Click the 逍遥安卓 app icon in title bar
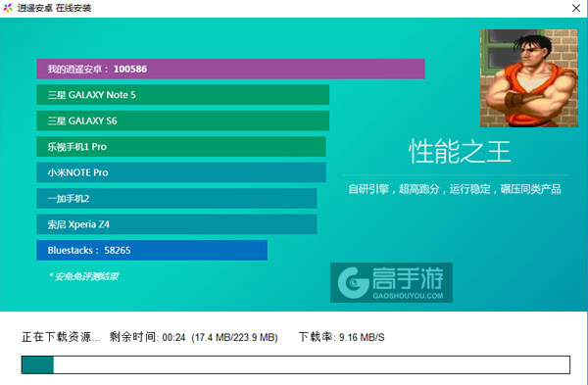The width and height of the screenshot is (588, 385). click(8, 8)
